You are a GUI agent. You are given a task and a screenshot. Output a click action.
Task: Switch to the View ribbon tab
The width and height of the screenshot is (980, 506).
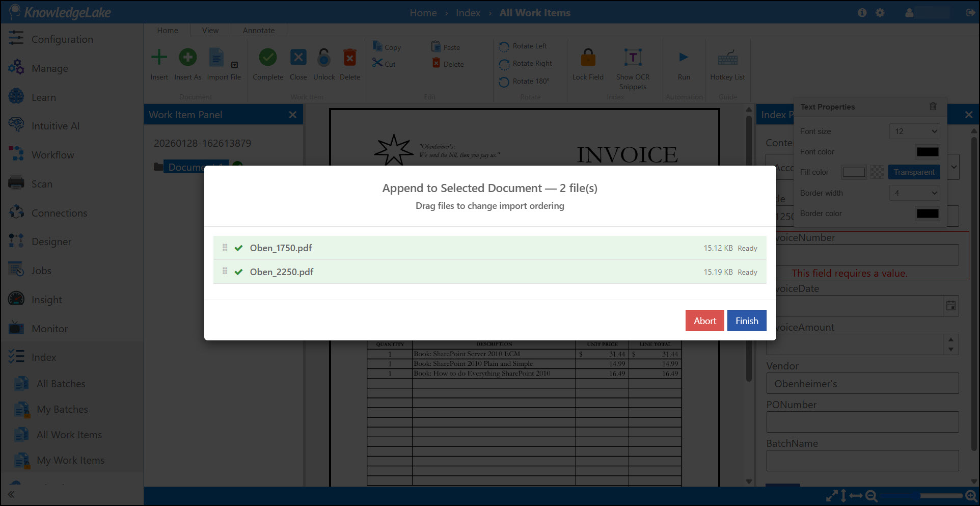(x=210, y=30)
